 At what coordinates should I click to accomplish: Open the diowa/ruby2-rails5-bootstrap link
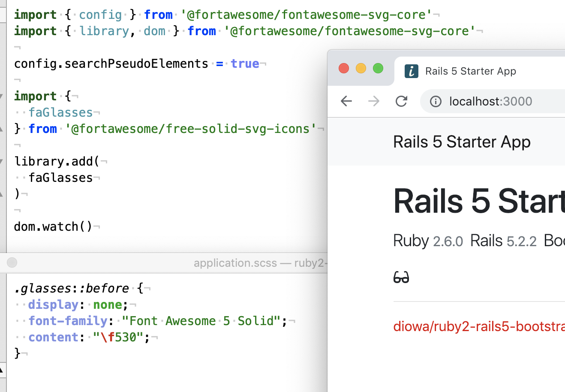pyautogui.click(x=479, y=326)
